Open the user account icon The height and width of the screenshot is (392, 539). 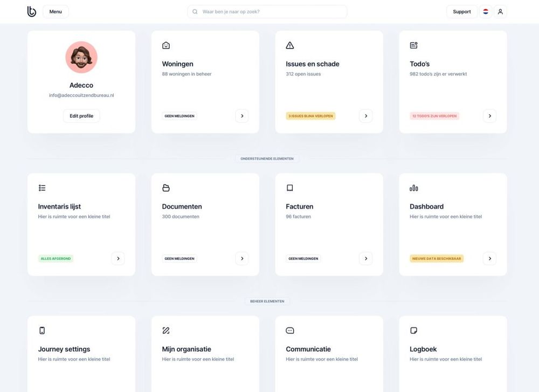[500, 12]
